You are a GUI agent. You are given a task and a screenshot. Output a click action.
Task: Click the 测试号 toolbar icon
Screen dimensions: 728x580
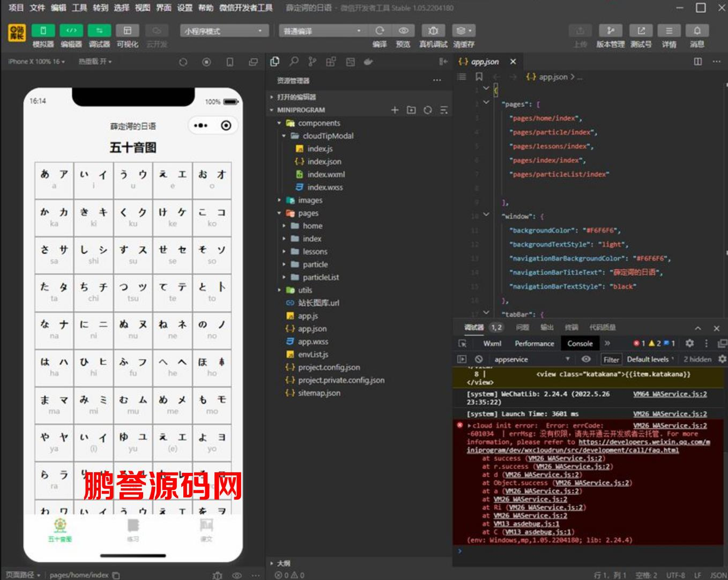pyautogui.click(x=641, y=31)
